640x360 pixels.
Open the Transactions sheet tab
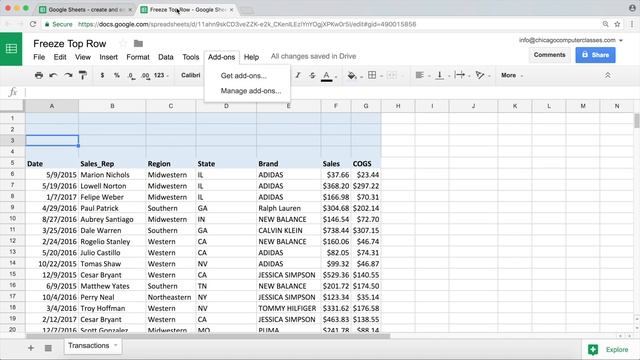89,346
